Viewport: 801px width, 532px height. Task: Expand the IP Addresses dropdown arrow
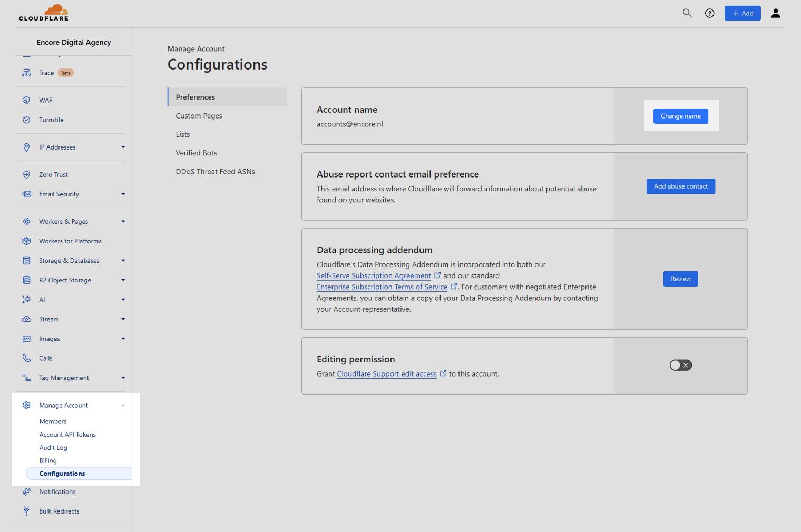click(x=123, y=147)
